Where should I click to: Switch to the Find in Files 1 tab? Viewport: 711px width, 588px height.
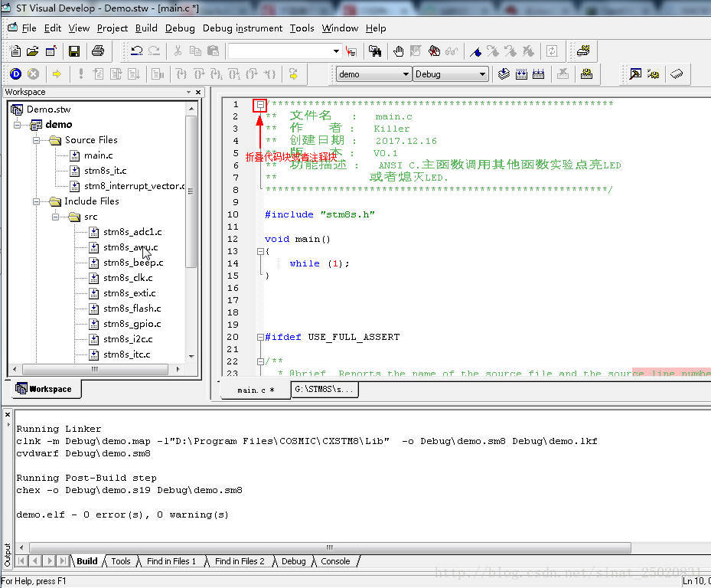(171, 561)
